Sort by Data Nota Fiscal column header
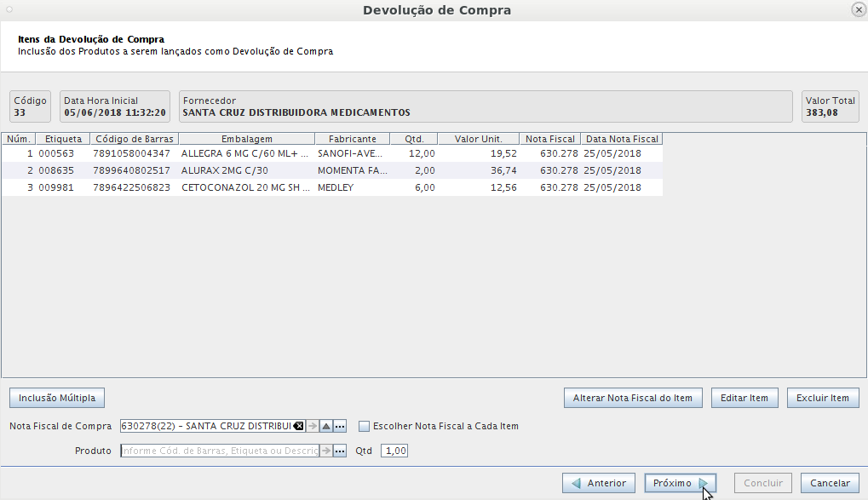This screenshot has width=868, height=500. [622, 139]
